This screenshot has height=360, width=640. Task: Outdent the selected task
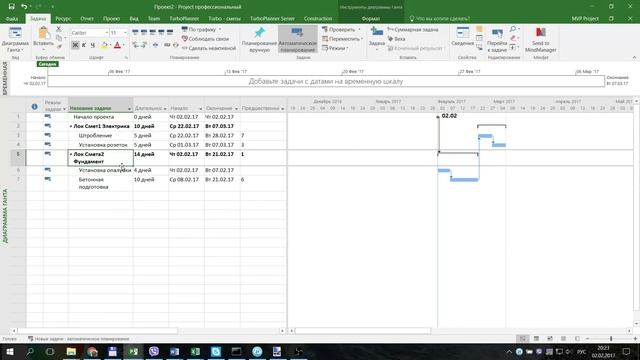coord(136,45)
